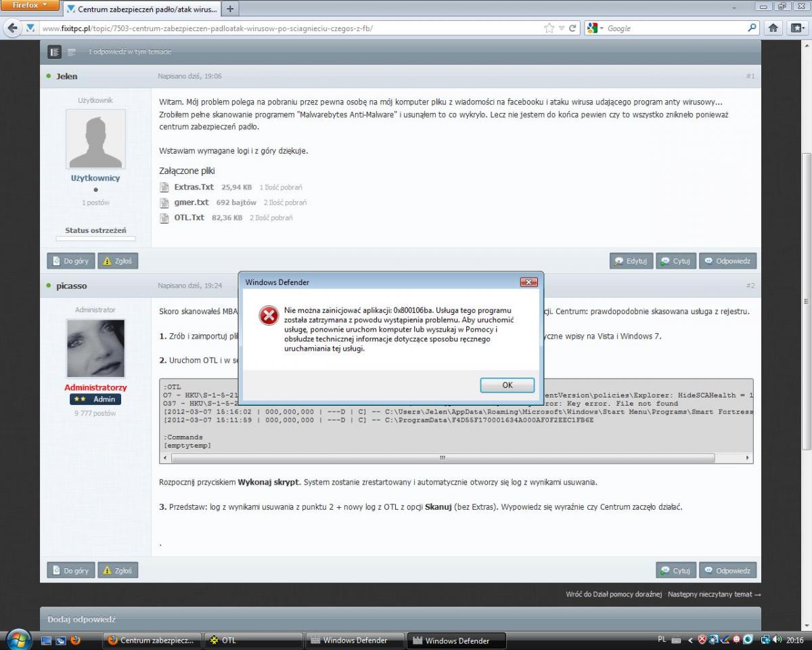
Task: Switch to the standard topic view icon
Action: pyautogui.click(x=55, y=52)
